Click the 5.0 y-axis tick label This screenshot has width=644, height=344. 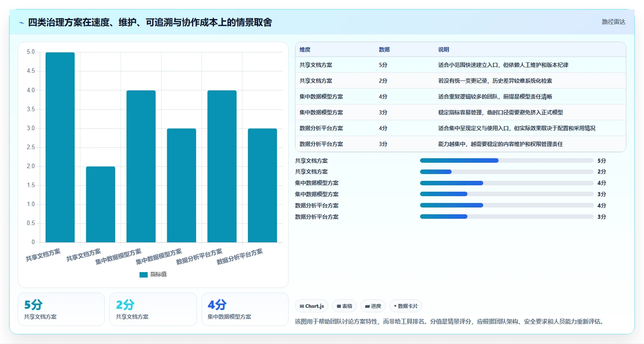(x=30, y=52)
